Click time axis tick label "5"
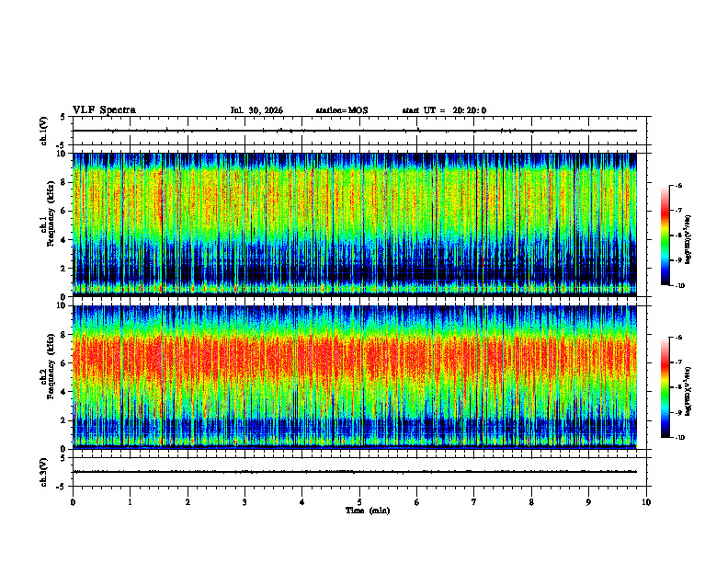Image resolution: width=728 pixels, height=563 pixels. tap(359, 502)
